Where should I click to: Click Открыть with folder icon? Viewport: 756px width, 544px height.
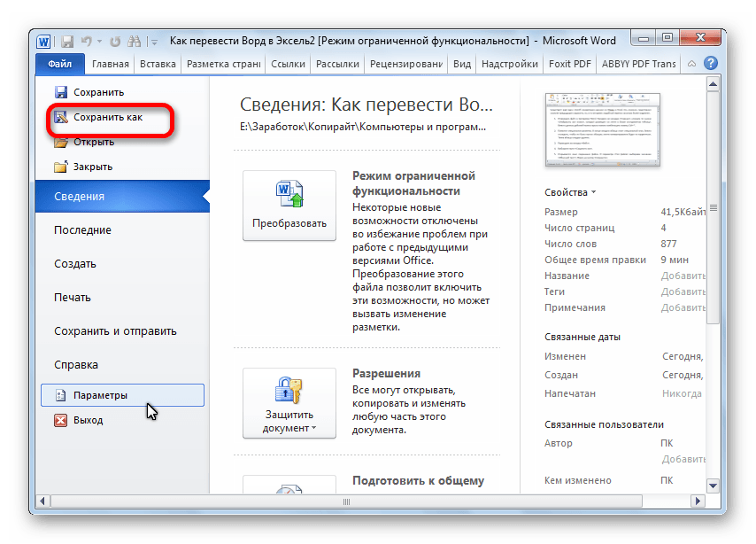[x=93, y=142]
